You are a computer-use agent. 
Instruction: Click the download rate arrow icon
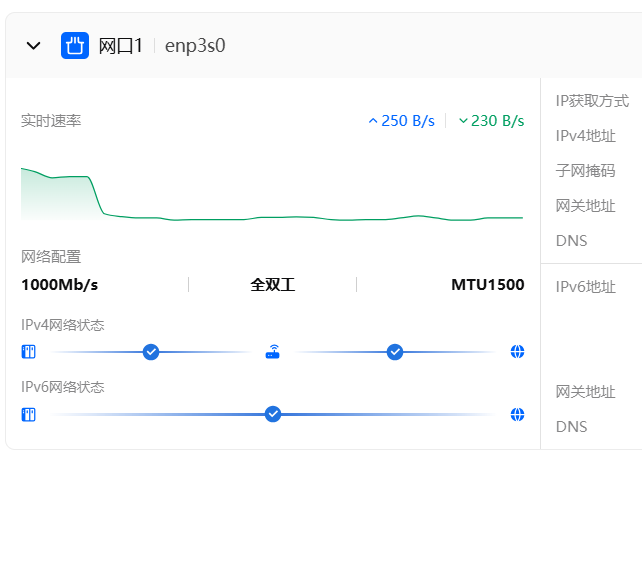coord(463,121)
